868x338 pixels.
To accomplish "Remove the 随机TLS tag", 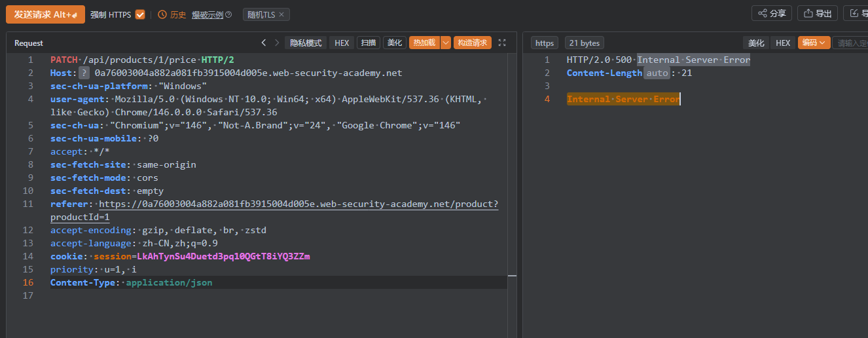I will 281,14.
